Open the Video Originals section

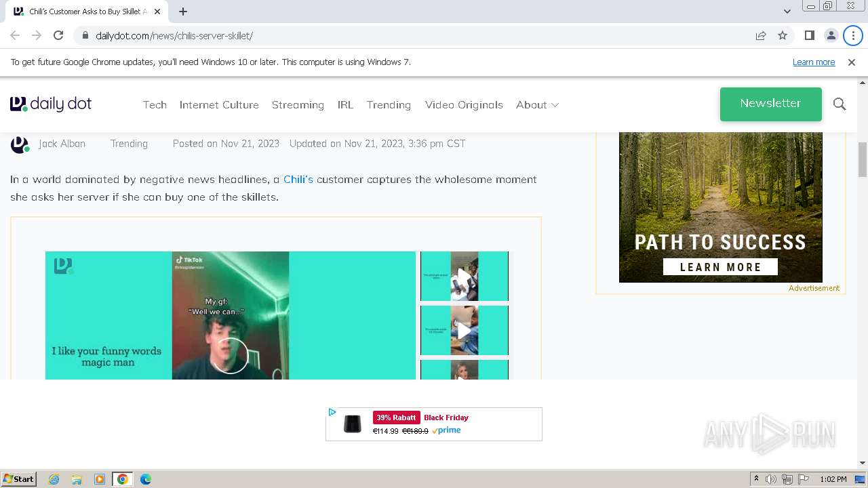tap(464, 104)
